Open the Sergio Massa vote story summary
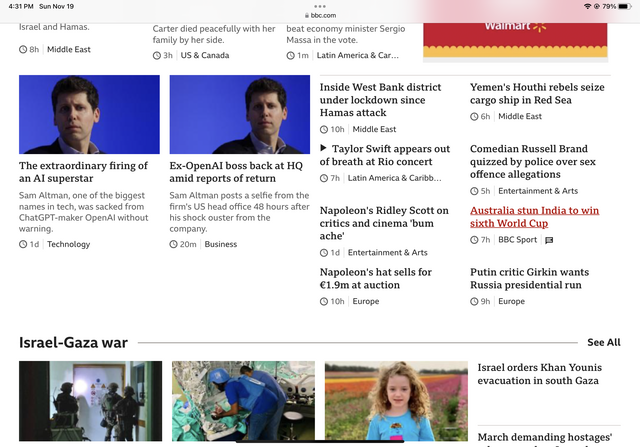The image size is (640, 447). coord(346,34)
